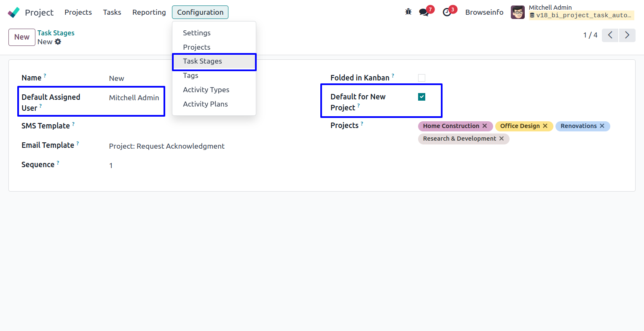The image size is (644, 331).
Task: Go to next record arrow
Action: (627, 35)
